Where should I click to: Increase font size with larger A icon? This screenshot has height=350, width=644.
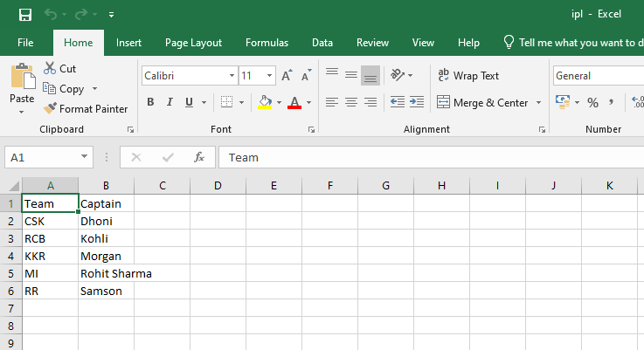[x=287, y=75]
